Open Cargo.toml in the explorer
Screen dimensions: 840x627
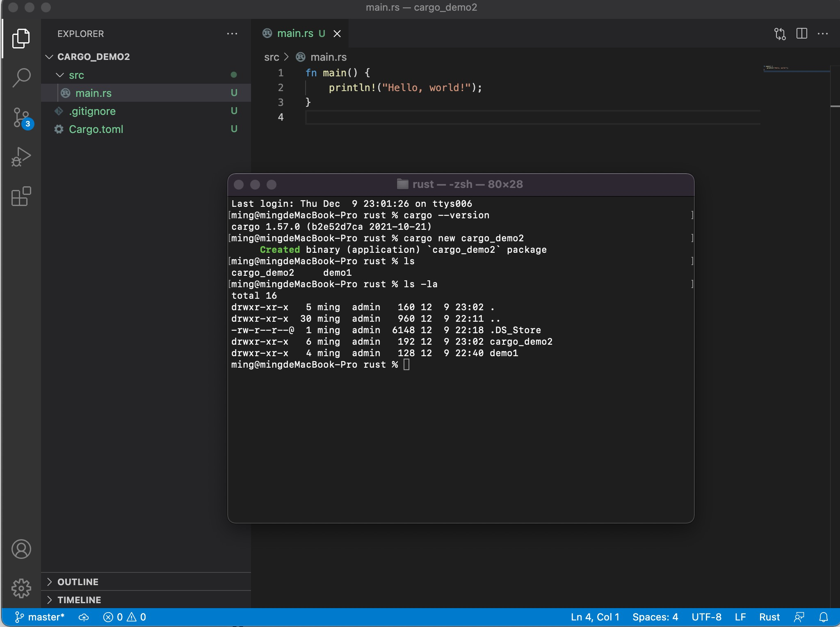pyautogui.click(x=96, y=129)
